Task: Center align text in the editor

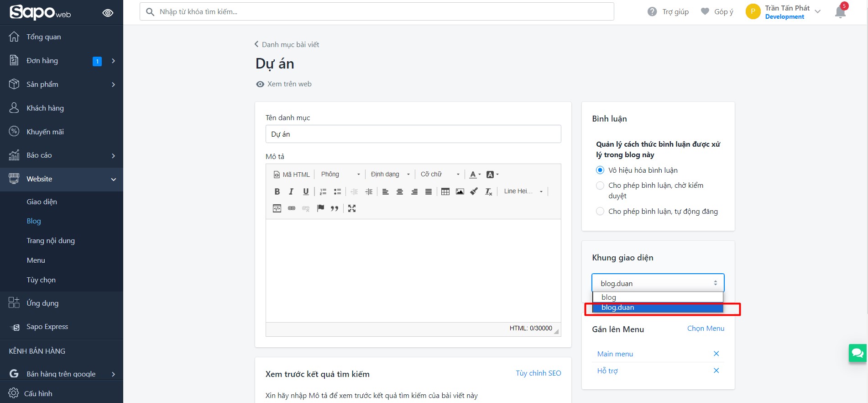Action: coord(400,191)
